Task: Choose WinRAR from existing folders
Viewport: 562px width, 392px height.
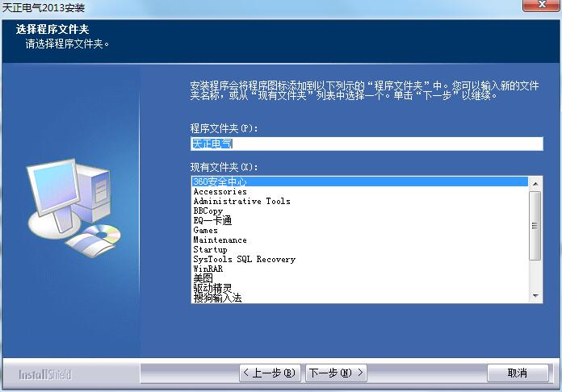Action: (x=208, y=269)
